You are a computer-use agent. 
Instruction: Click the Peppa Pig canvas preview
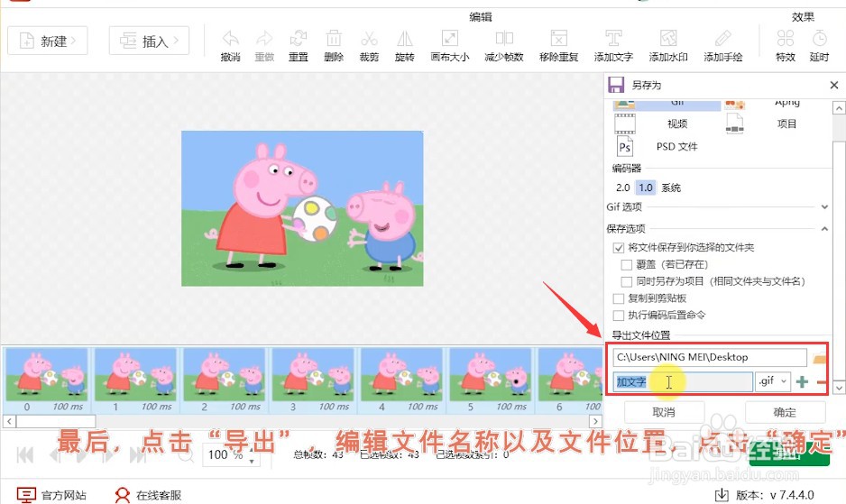point(302,208)
